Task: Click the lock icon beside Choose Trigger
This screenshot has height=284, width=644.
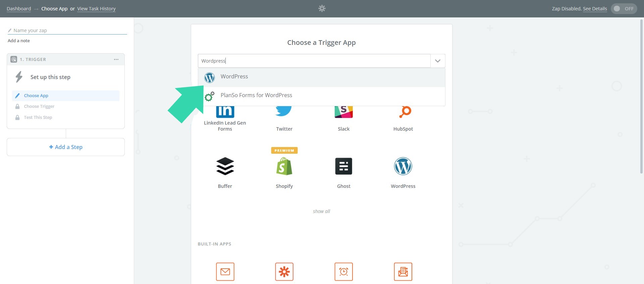Action: click(17, 106)
